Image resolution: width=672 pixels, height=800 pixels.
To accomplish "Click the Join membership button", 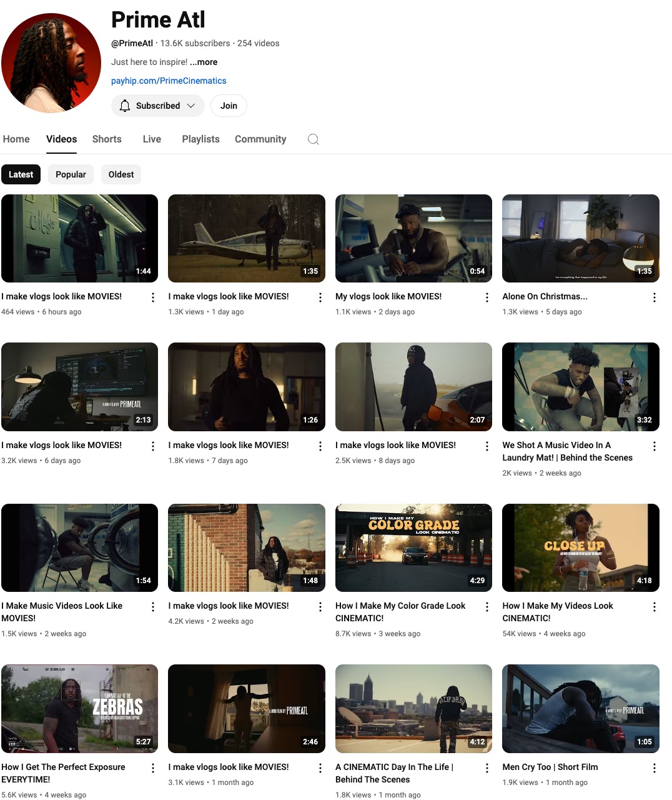I will click(229, 106).
